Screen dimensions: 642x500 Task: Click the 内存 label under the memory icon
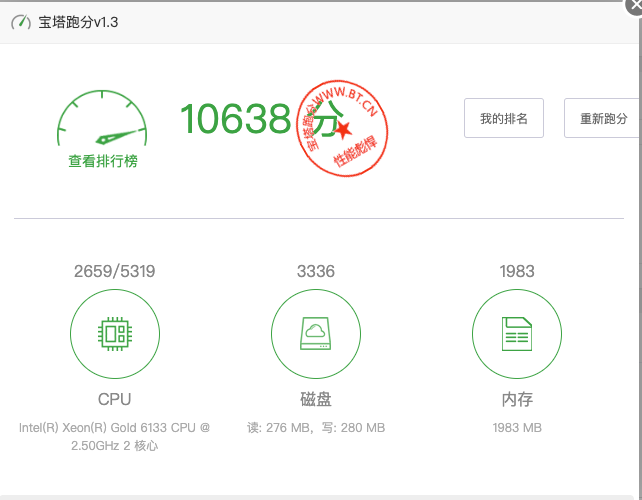pyautogui.click(x=517, y=399)
